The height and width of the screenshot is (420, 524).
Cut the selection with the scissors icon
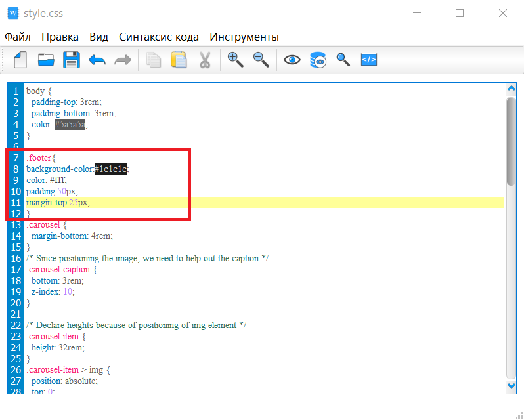(x=204, y=60)
